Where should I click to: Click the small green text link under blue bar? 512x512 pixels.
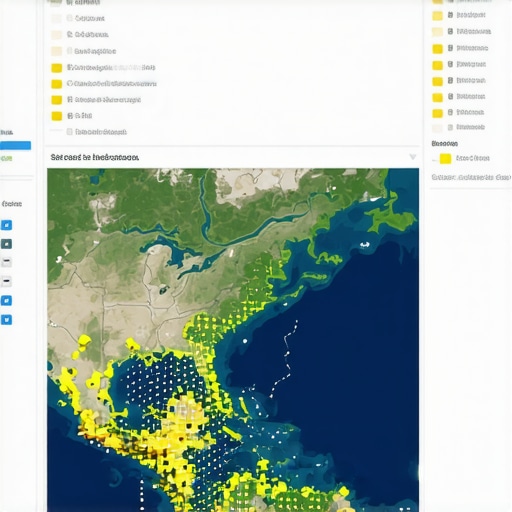click(6, 159)
